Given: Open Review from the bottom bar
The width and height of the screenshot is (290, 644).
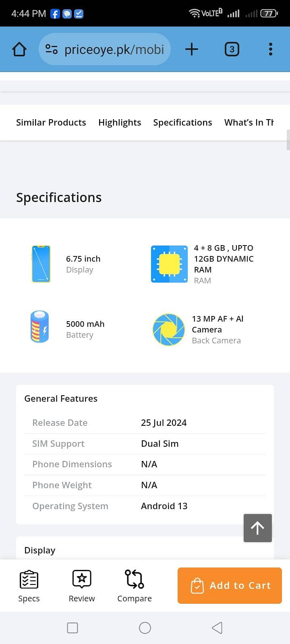Looking at the screenshot, I should 82,586.
